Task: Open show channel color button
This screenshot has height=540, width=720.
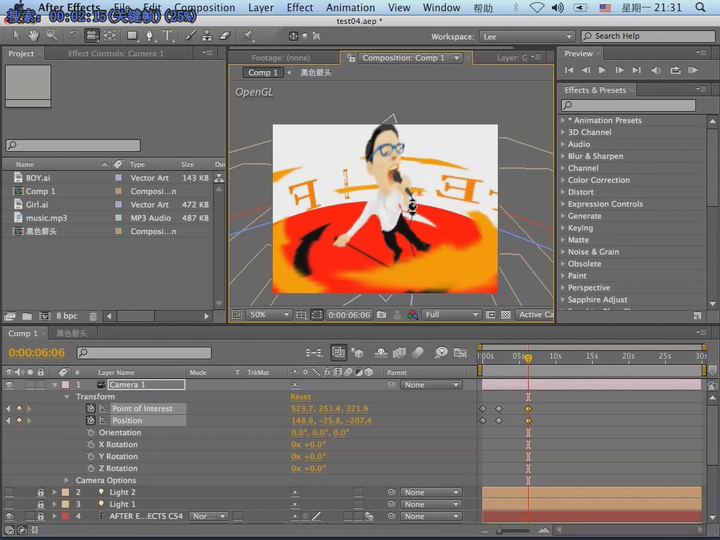Action: pos(412,315)
